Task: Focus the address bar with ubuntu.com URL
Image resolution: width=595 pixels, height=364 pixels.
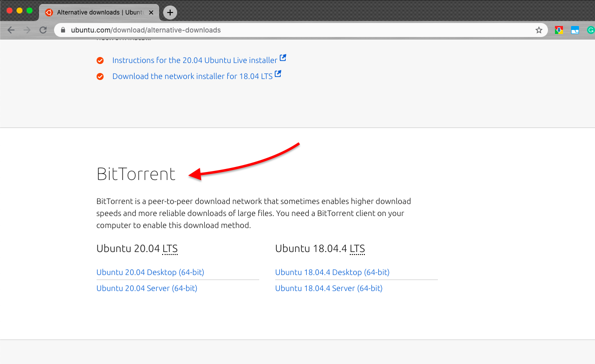Action: pyautogui.click(x=301, y=30)
